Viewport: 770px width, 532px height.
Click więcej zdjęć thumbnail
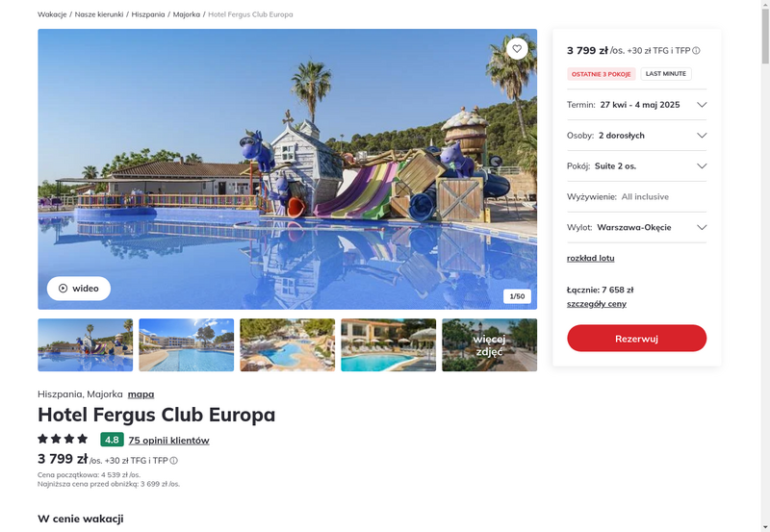pyautogui.click(x=489, y=345)
